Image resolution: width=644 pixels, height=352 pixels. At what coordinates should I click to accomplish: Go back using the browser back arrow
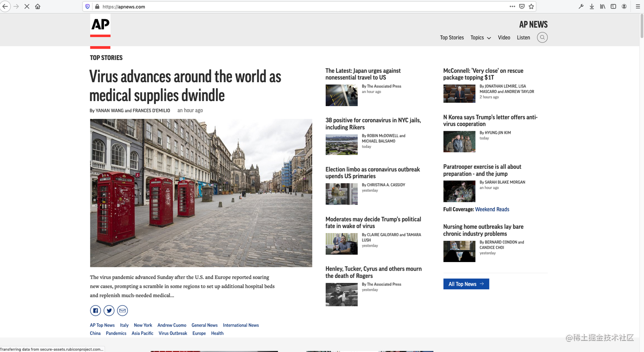point(5,6)
